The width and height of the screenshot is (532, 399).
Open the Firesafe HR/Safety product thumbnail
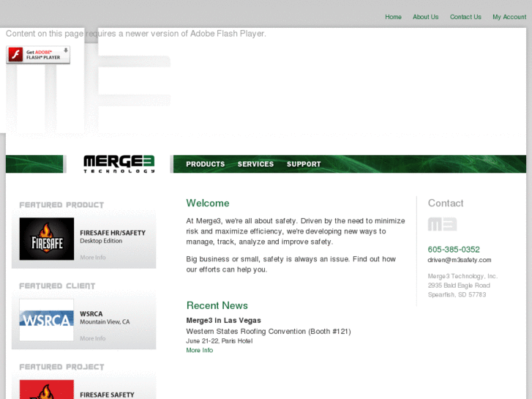47,239
